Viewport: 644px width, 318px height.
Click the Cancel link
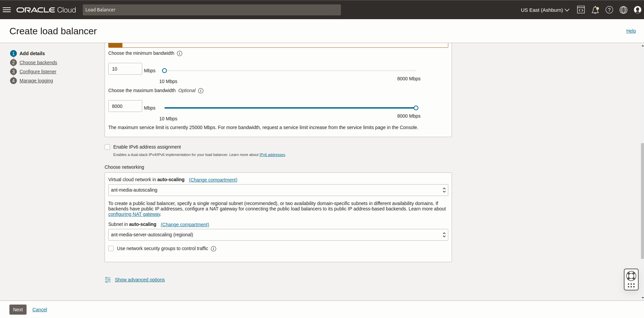point(40,310)
